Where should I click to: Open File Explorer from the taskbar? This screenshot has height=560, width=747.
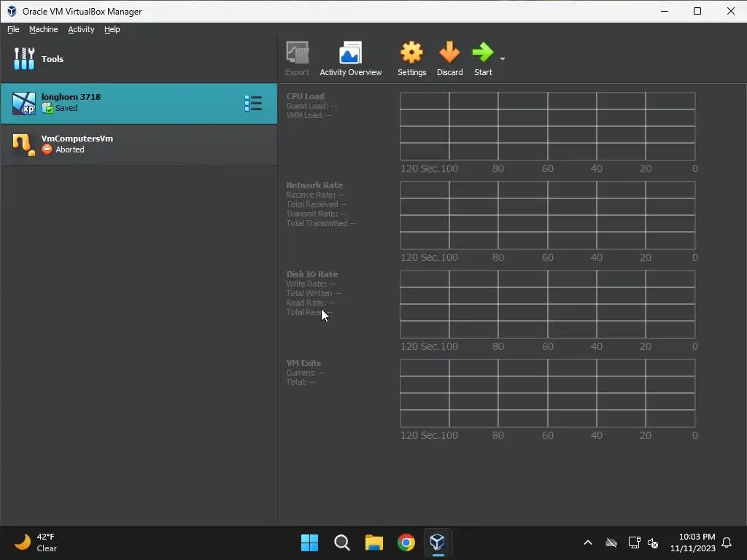pos(374,542)
